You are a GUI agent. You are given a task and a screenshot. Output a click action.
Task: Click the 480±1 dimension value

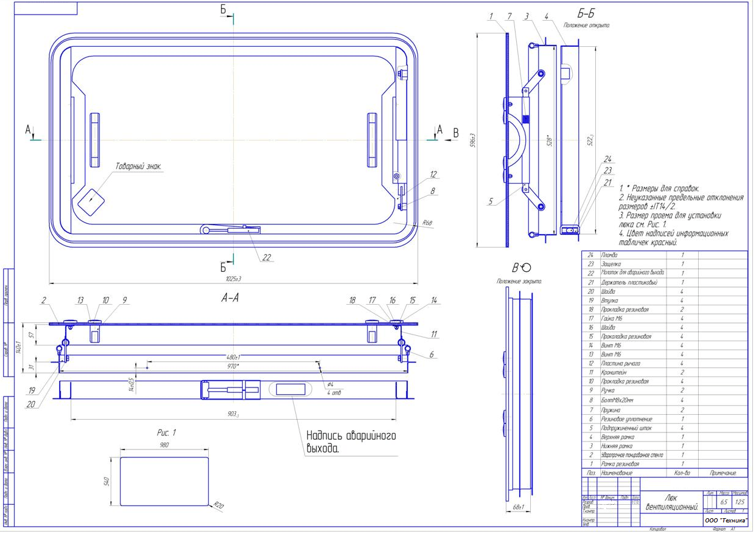pos(234,357)
